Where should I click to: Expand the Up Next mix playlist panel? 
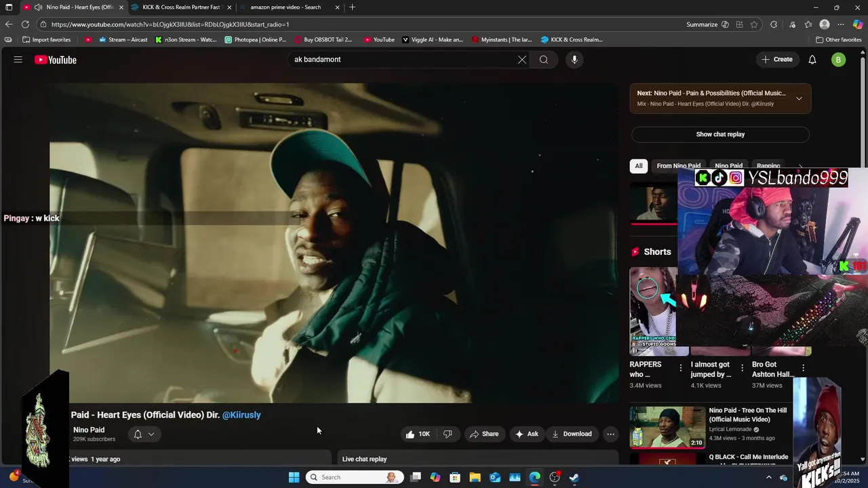[799, 98]
